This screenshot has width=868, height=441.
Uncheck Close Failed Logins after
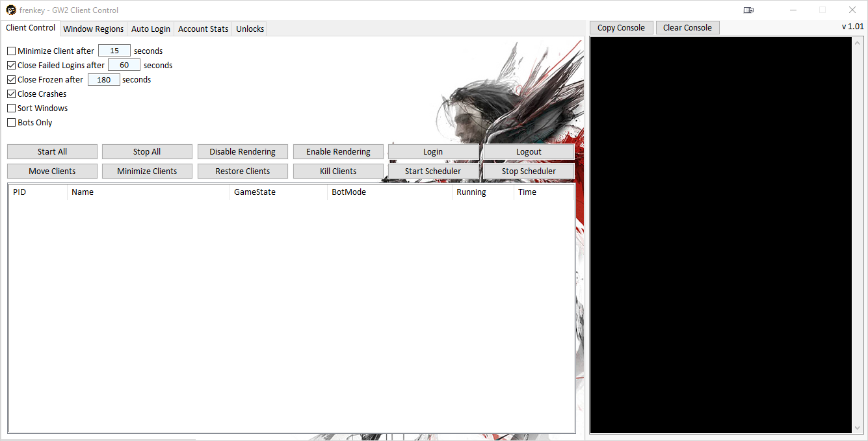(12, 66)
